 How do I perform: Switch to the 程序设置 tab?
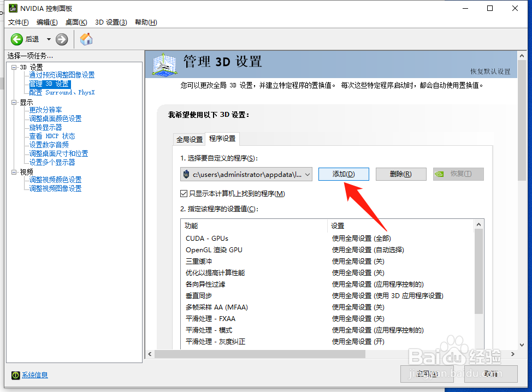tap(222, 139)
